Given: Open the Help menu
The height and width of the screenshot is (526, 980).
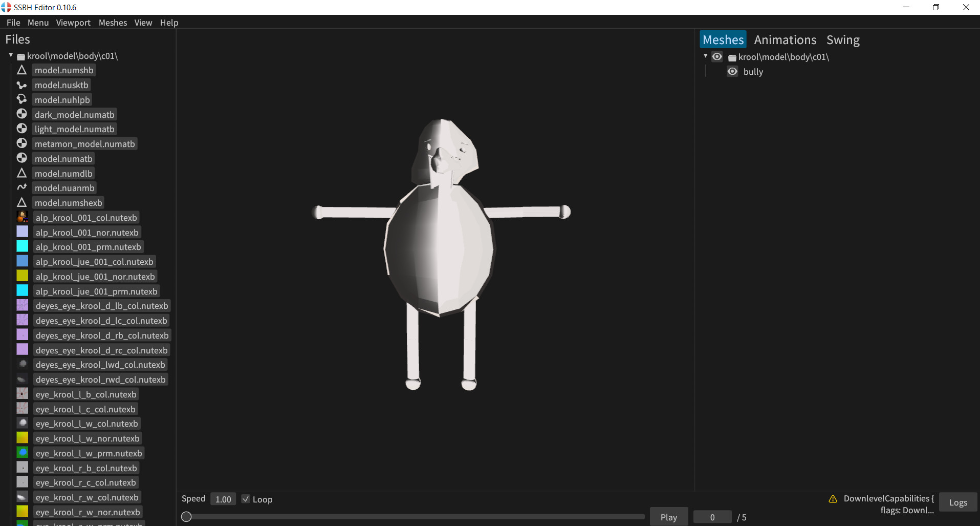Looking at the screenshot, I should [169, 23].
